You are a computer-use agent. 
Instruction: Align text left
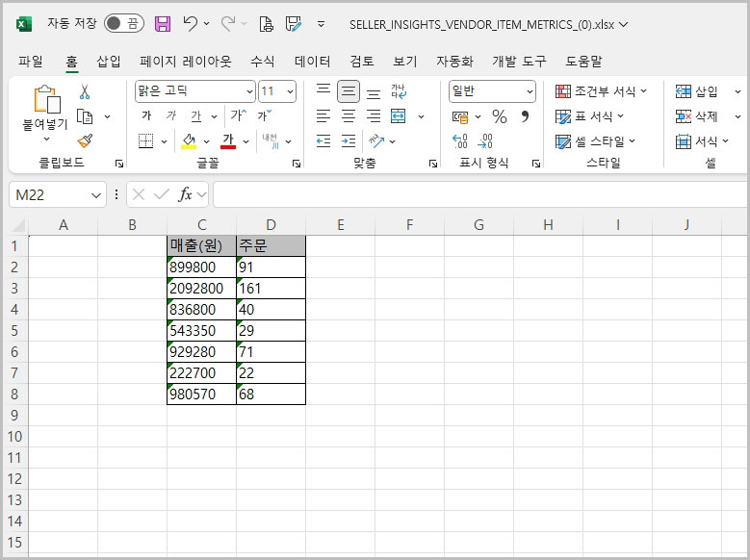click(323, 115)
